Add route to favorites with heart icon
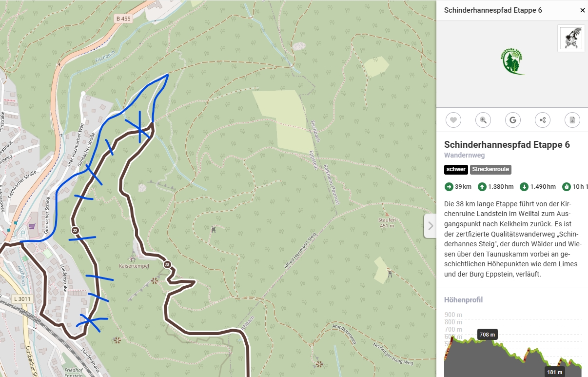This screenshot has width=588, height=377. (x=453, y=120)
